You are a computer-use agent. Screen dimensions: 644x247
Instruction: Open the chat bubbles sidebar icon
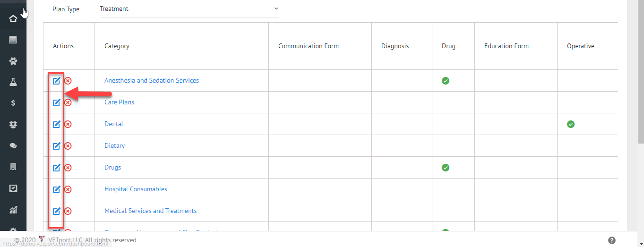[13, 146]
